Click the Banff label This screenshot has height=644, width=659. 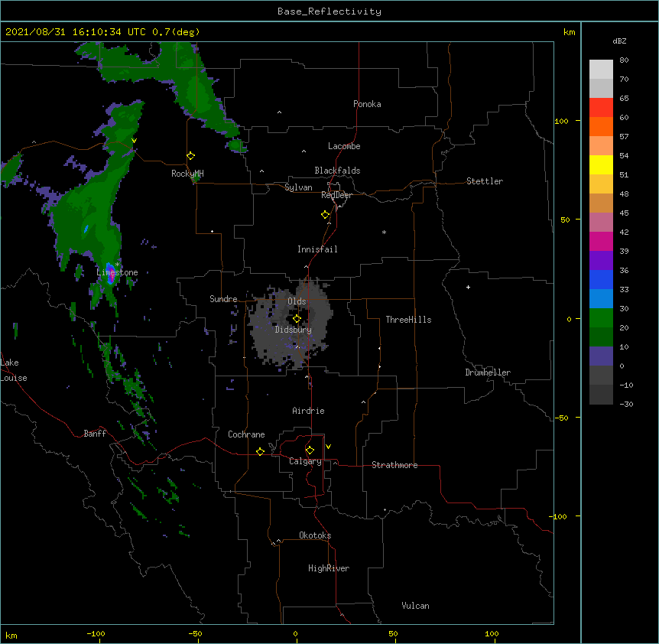coord(95,434)
